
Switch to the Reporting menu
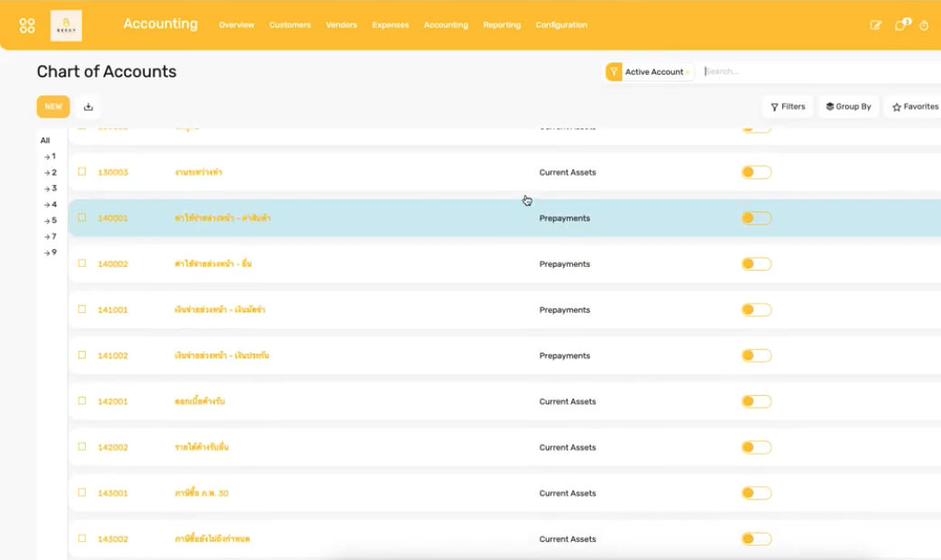click(x=502, y=25)
